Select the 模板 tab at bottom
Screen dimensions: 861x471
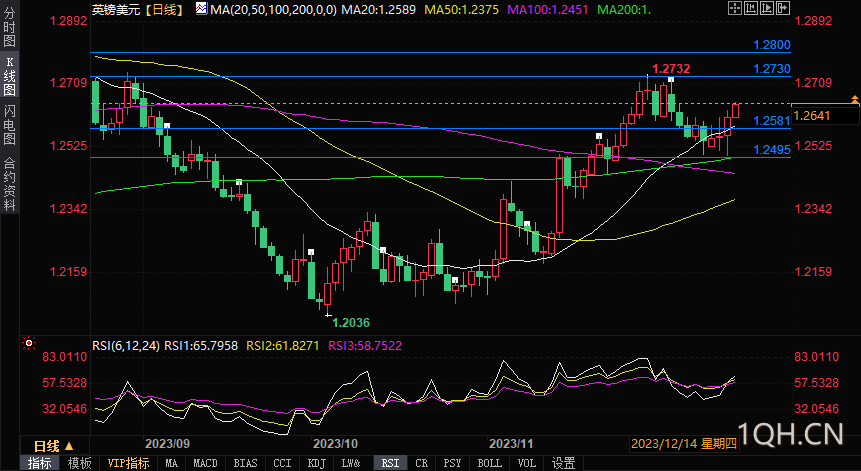(x=80, y=463)
